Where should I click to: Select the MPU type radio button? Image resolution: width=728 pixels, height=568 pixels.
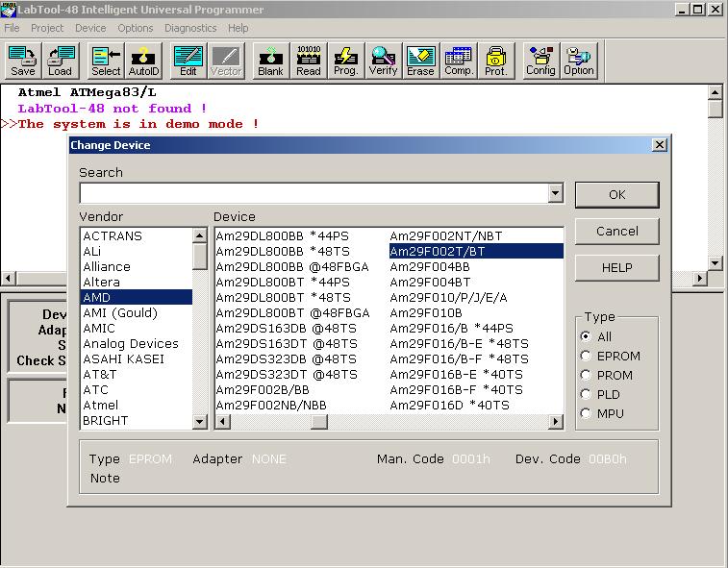click(x=586, y=413)
